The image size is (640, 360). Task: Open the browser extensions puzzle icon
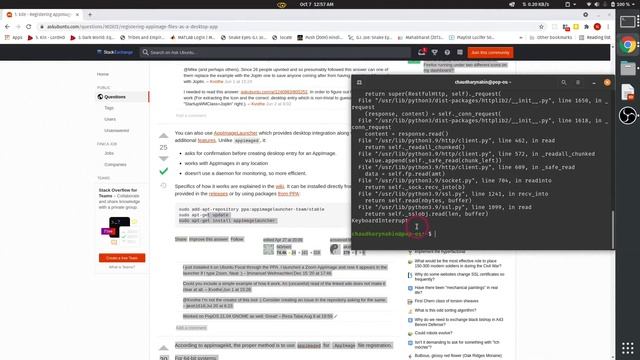click(587, 27)
